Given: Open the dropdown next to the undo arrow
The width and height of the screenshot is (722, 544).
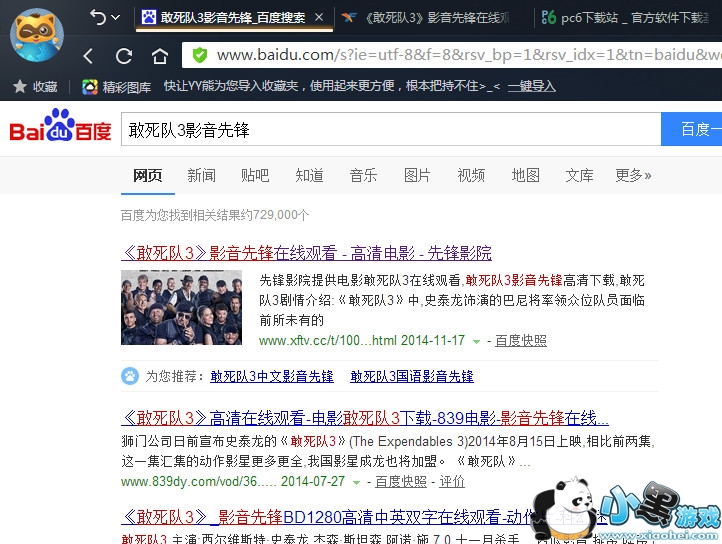Looking at the screenshot, I should 116,18.
